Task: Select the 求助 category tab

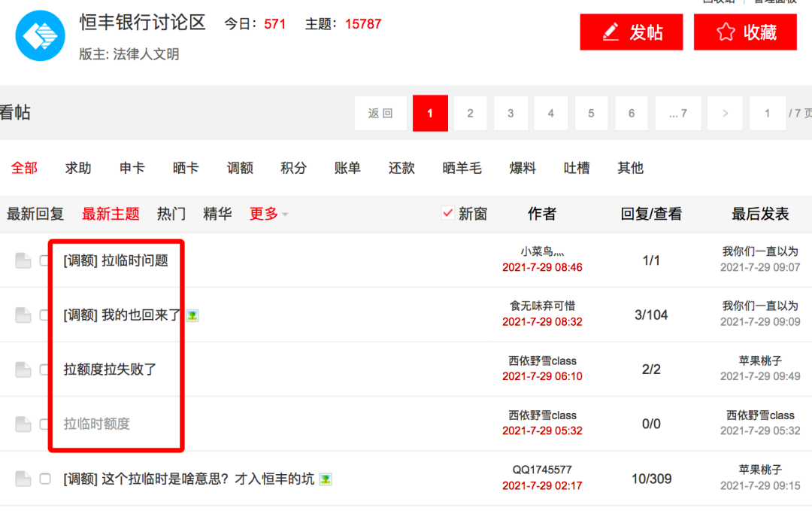Action: (78, 168)
